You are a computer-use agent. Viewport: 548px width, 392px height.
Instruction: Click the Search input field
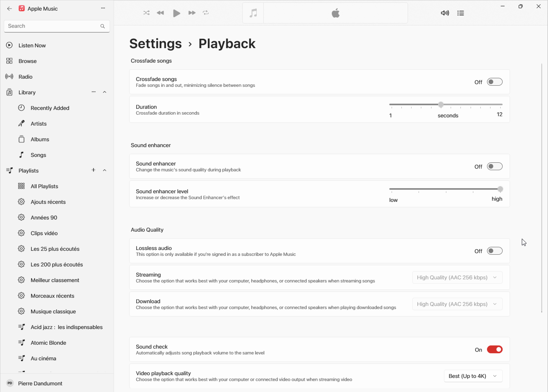(57, 26)
